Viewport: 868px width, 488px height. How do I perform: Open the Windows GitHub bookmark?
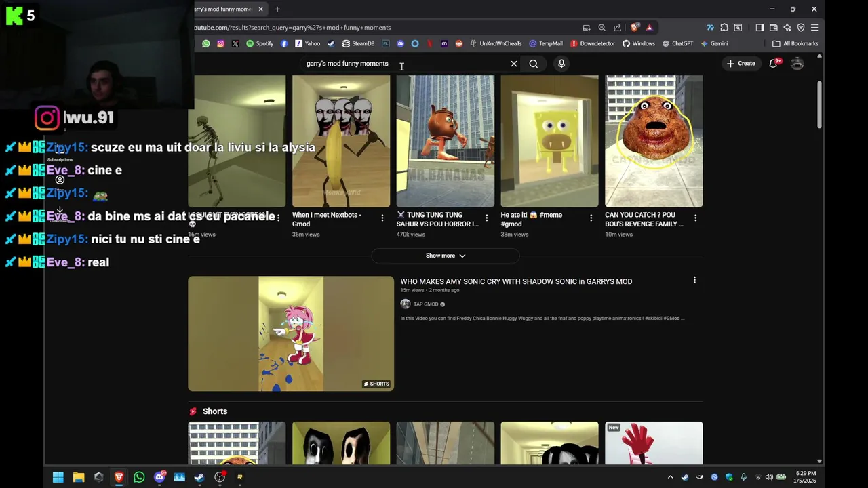638,43
